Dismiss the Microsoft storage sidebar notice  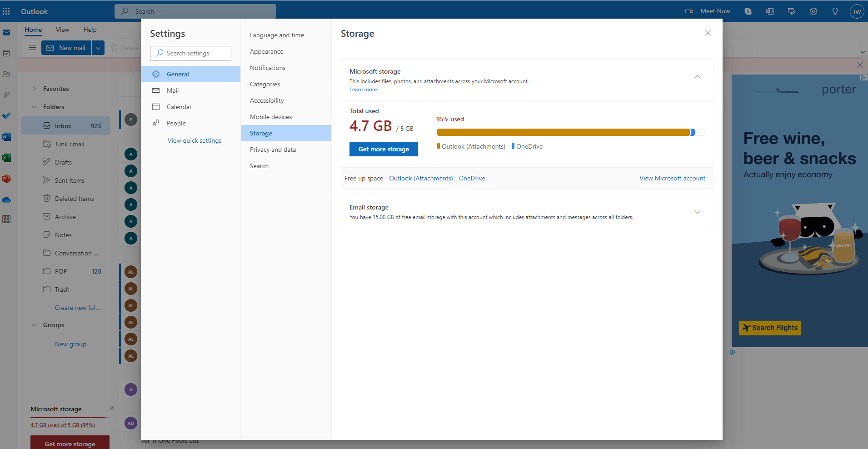click(x=112, y=408)
